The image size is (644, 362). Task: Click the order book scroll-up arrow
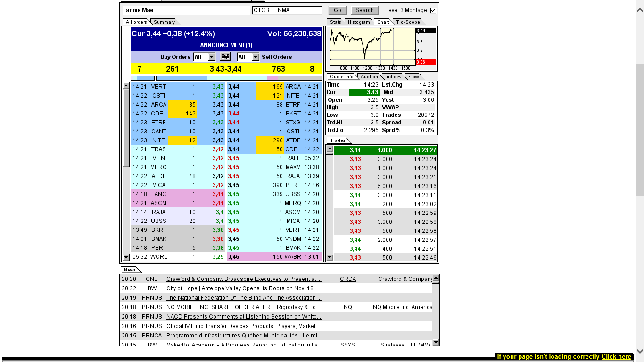point(126,86)
